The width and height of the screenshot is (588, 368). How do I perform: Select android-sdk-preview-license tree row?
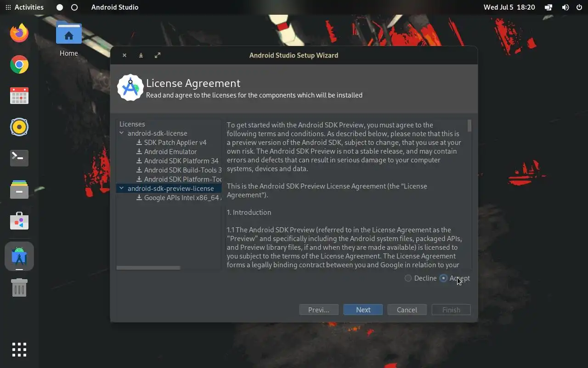[169, 189]
